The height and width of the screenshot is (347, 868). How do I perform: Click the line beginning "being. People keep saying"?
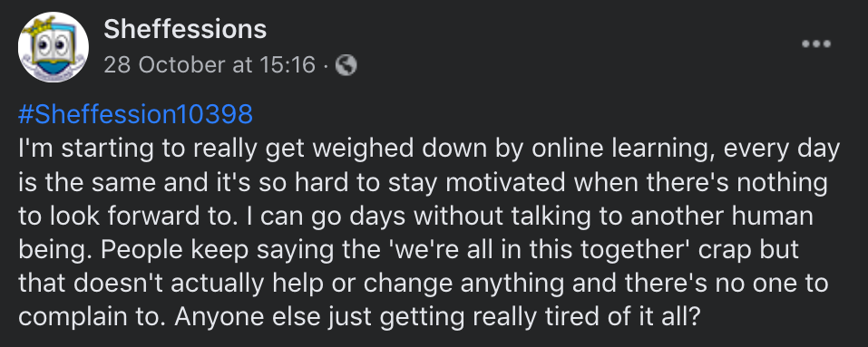pyautogui.click(x=409, y=250)
